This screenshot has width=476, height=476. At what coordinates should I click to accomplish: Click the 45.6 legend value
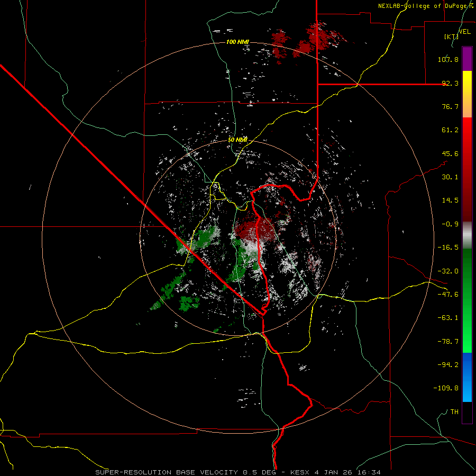coord(450,153)
